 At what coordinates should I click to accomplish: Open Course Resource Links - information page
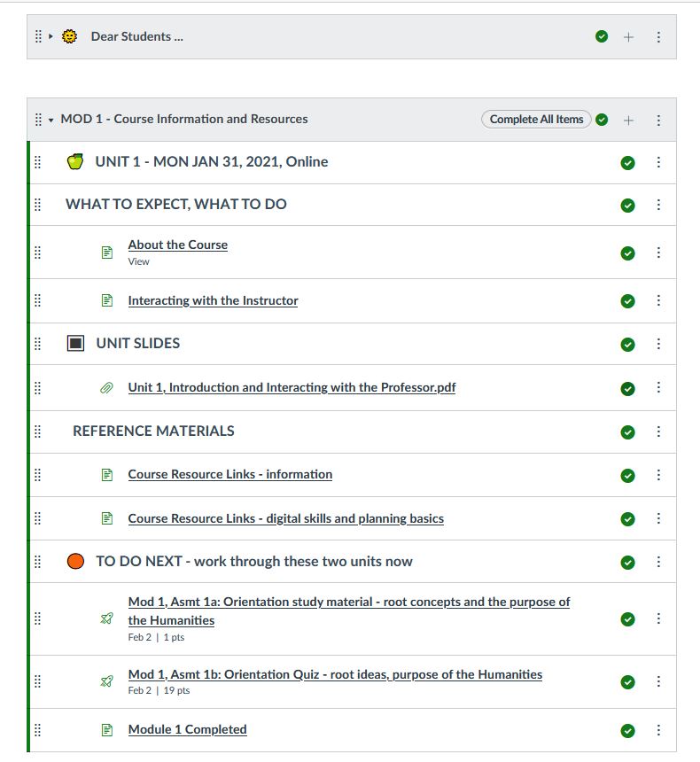click(230, 474)
